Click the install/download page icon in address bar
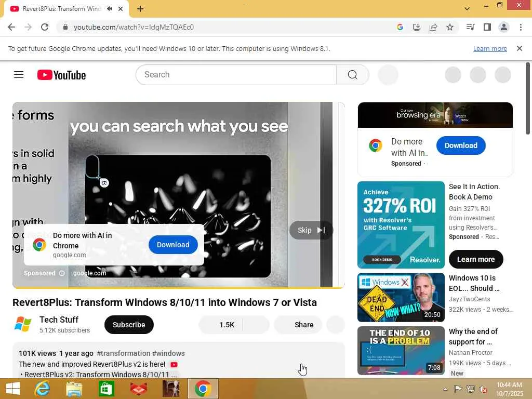 tap(417, 27)
